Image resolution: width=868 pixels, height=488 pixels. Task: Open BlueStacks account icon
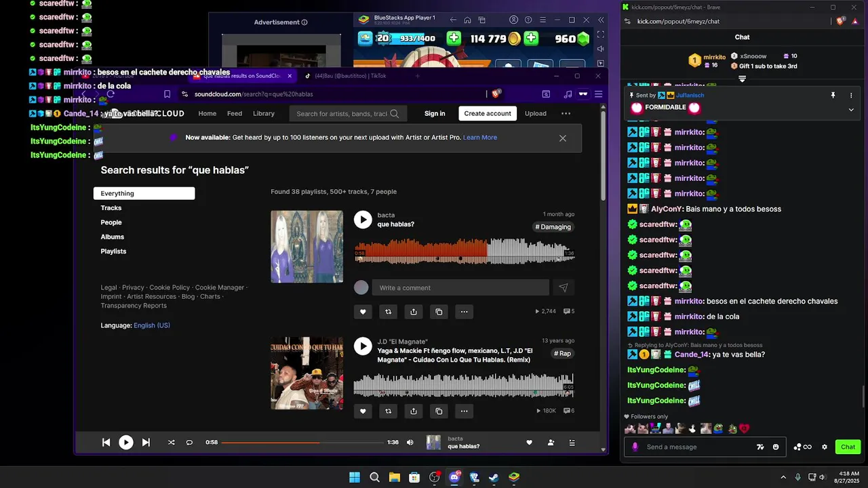tap(514, 20)
